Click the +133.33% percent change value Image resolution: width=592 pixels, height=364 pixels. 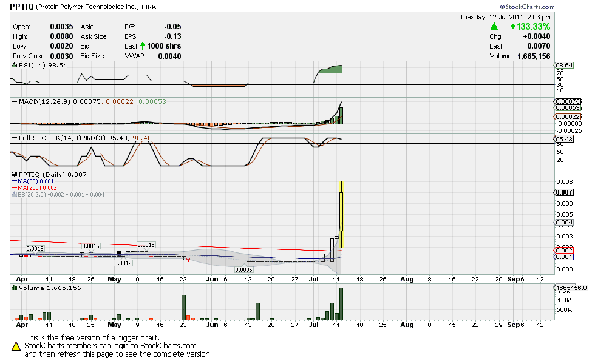click(530, 27)
